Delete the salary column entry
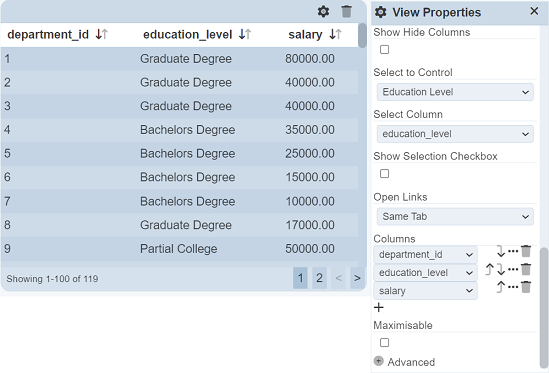 point(526,287)
